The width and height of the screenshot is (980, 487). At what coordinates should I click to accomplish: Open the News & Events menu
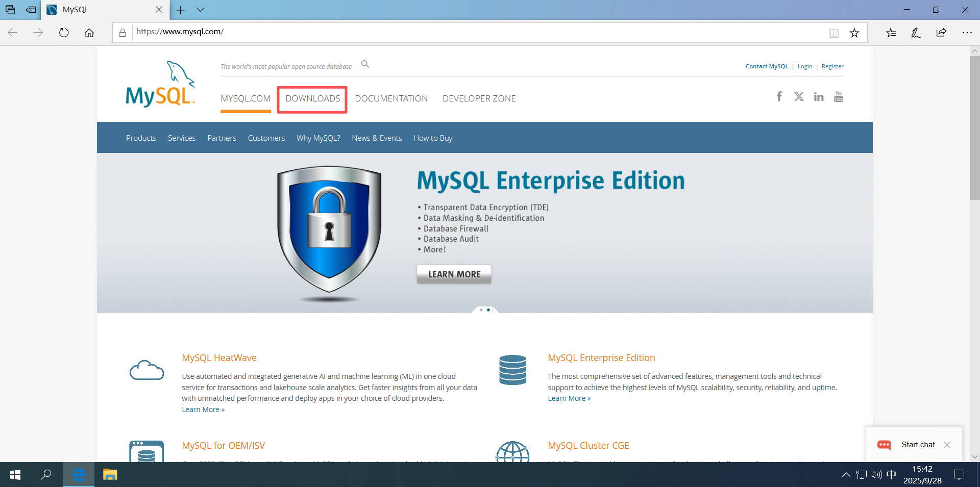377,138
